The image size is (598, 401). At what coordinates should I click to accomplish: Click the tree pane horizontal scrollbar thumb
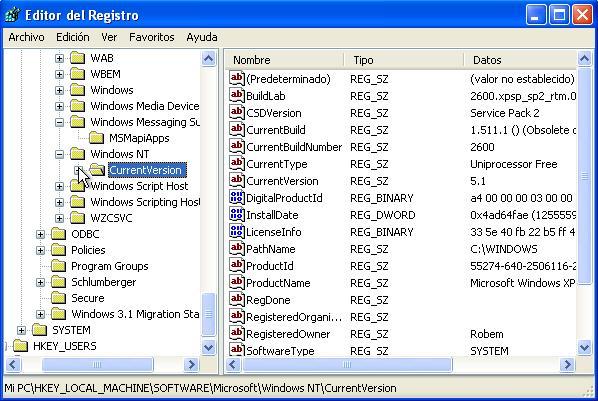point(97,365)
